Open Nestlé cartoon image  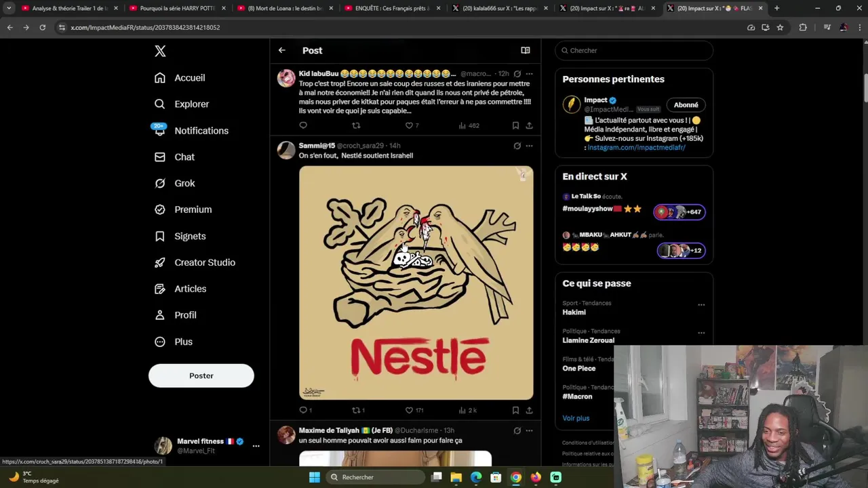pos(416,283)
